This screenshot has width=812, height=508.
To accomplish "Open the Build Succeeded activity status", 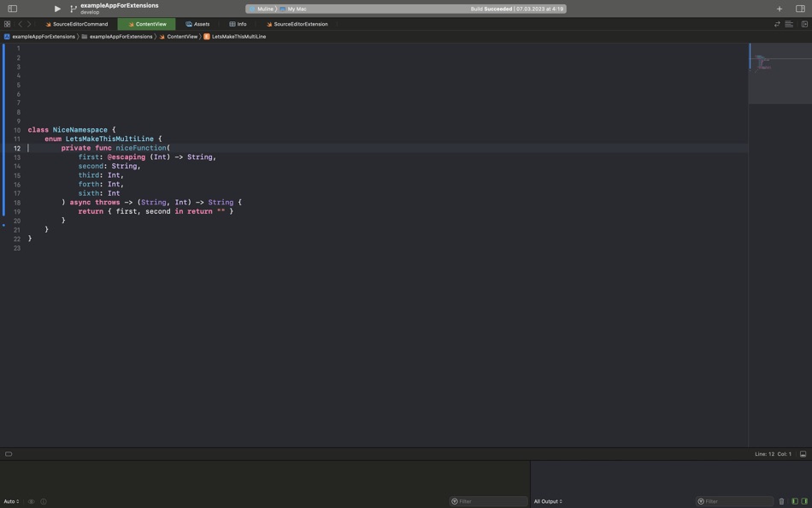I will click(x=517, y=9).
